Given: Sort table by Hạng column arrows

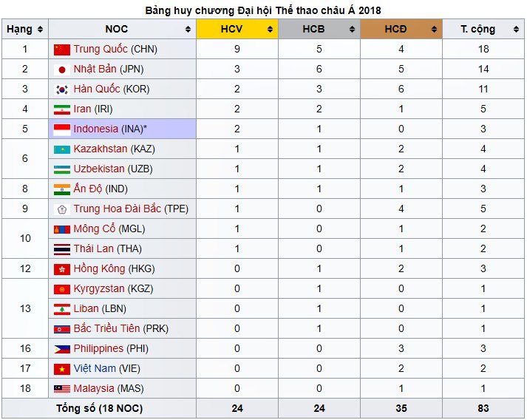Looking at the screenshot, I should pos(40,30).
